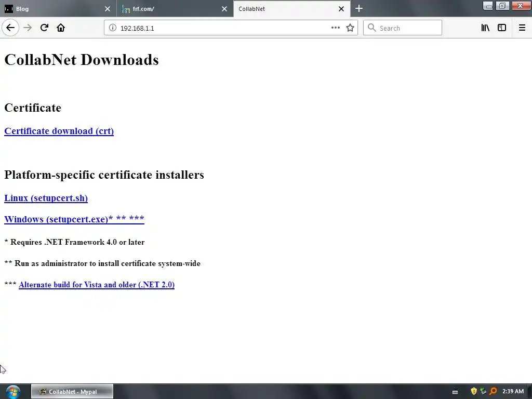This screenshot has height=399, width=532.
Task: Open a new tab with plus
Action: 359,8
